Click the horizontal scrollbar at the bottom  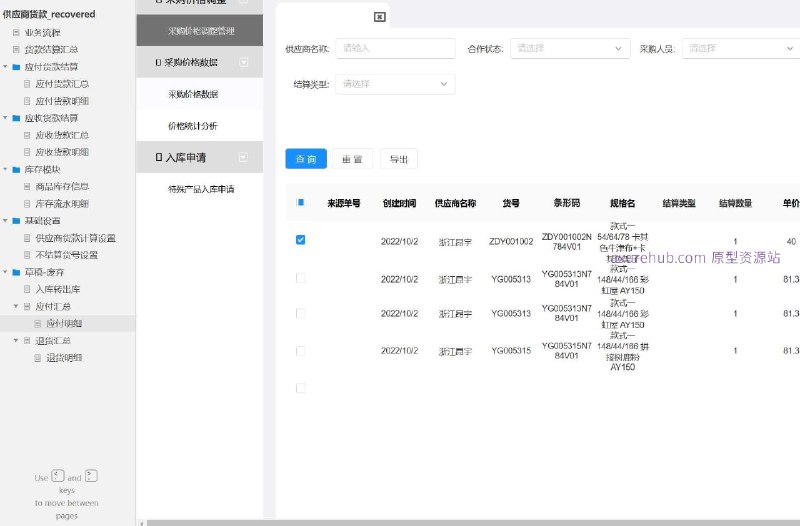tap(473, 523)
